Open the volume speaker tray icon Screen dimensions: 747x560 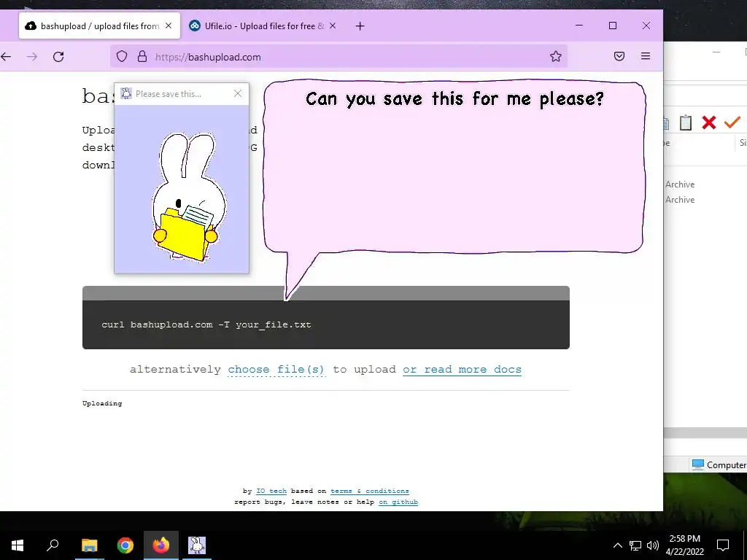(x=653, y=545)
